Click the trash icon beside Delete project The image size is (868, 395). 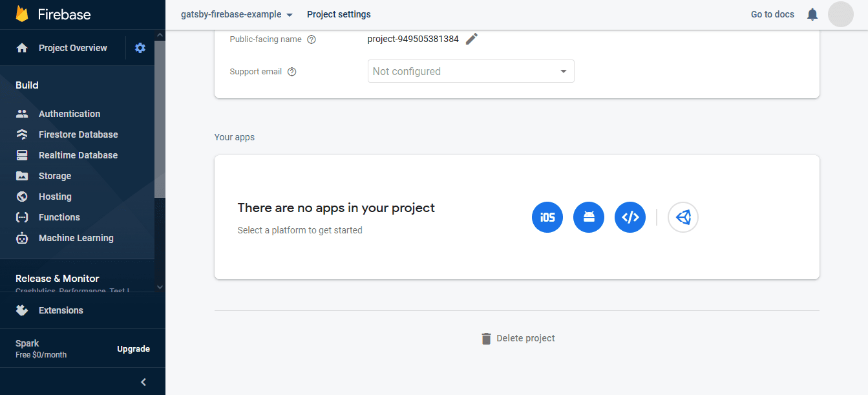(487, 339)
